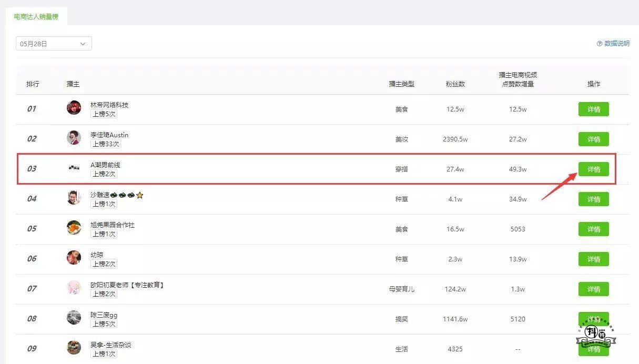
Task: Click 幼琼 avatar picture
Action: coord(74,258)
